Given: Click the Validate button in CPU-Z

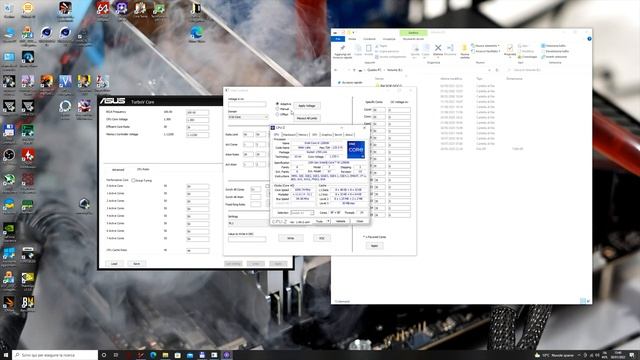Looking at the screenshot, I should click(340, 221).
